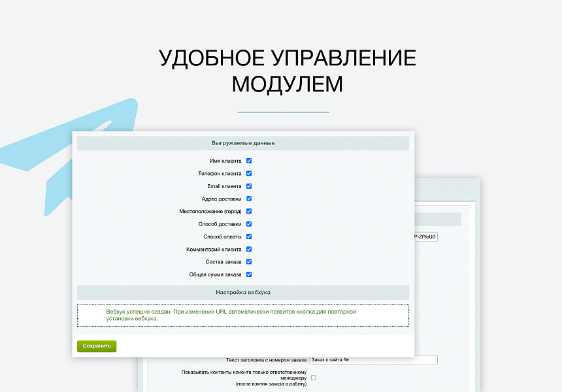
Task: Toggle the Состав заказа checkbox
Action: click(248, 261)
